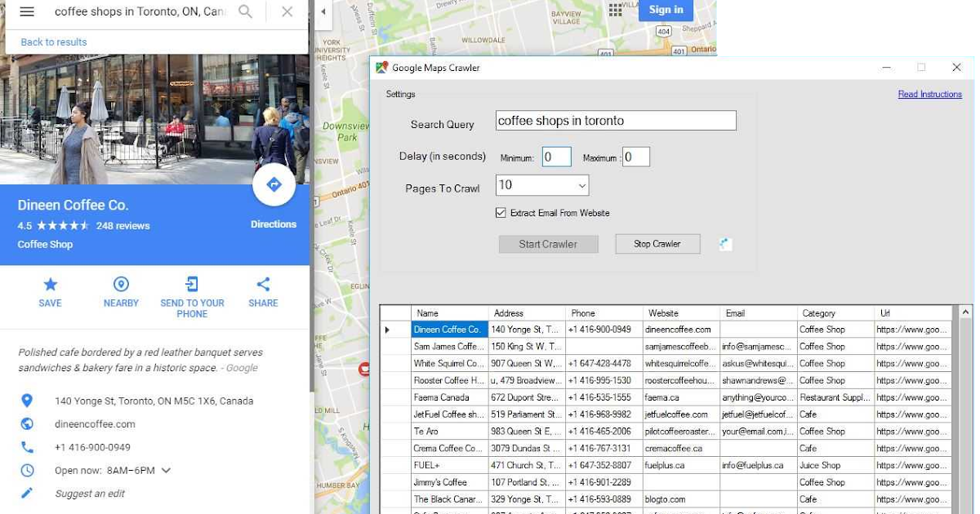Click the Email column header
This screenshot has width=980, height=514.
point(758,313)
